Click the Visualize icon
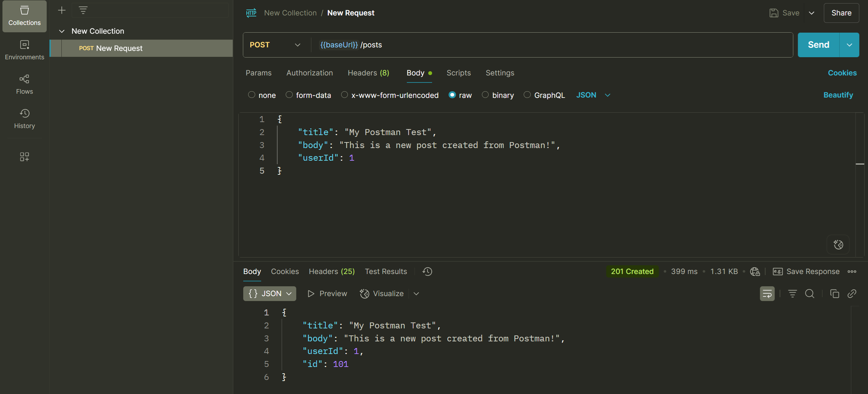Screen dimensions: 868x394 click(x=364, y=294)
